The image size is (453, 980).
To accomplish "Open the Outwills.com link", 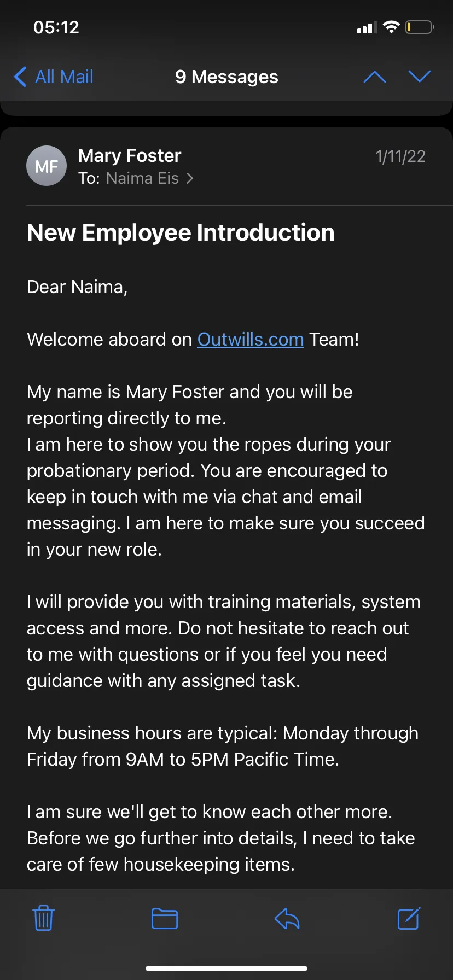I will (251, 339).
